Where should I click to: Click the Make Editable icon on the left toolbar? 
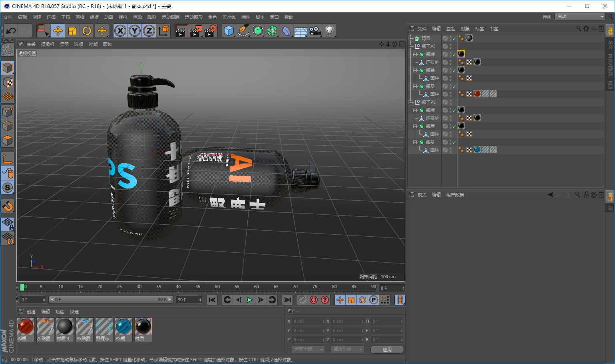[8, 49]
